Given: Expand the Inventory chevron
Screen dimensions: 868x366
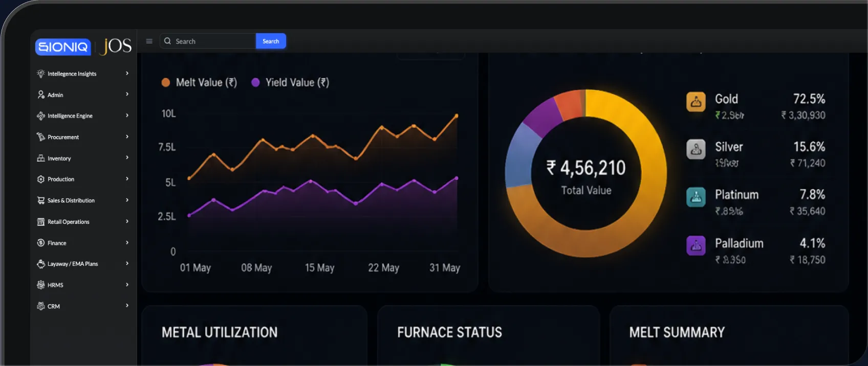Looking at the screenshot, I should click(127, 157).
